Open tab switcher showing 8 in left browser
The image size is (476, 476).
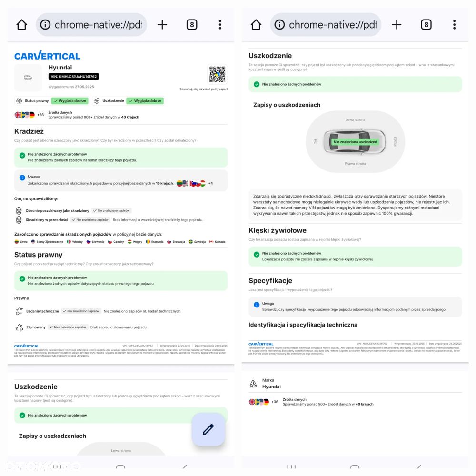(191, 25)
